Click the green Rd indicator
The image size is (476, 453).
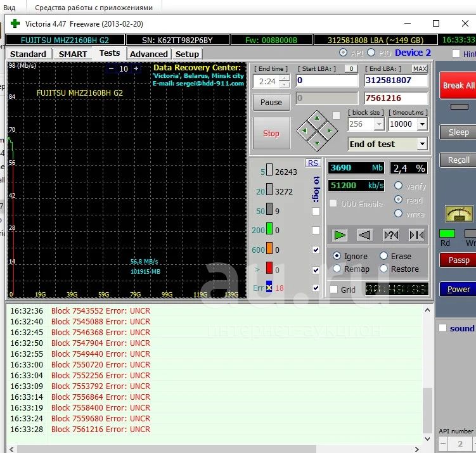447,233
